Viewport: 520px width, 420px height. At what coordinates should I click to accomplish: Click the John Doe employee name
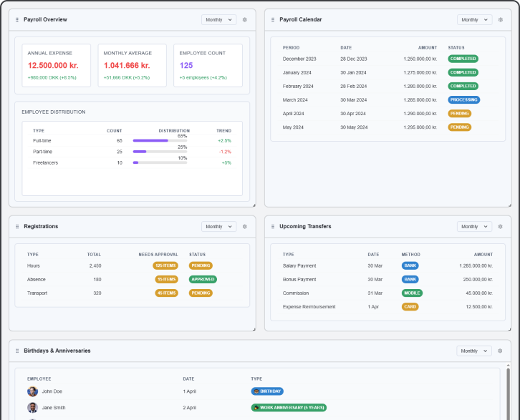pyautogui.click(x=52, y=391)
